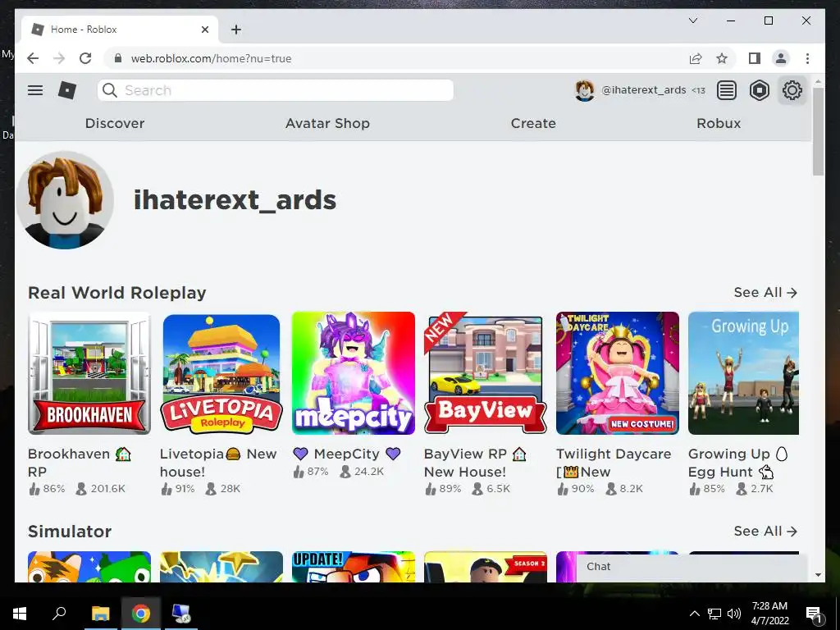Open the network icon in system tray

pyautogui.click(x=714, y=614)
